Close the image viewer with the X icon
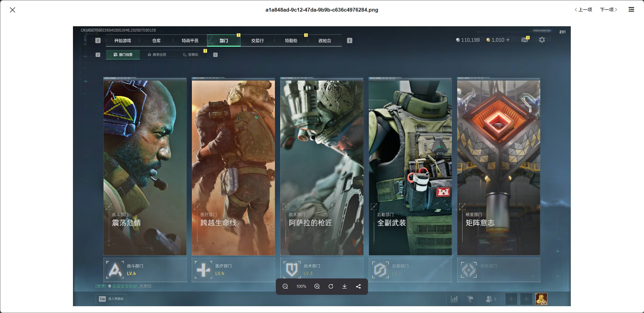The width and height of the screenshot is (644, 313). tap(12, 10)
